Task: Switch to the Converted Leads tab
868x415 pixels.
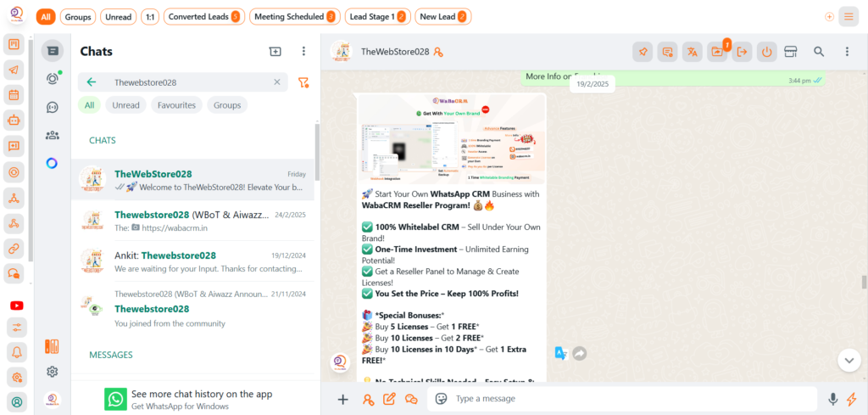Action: coord(202,16)
